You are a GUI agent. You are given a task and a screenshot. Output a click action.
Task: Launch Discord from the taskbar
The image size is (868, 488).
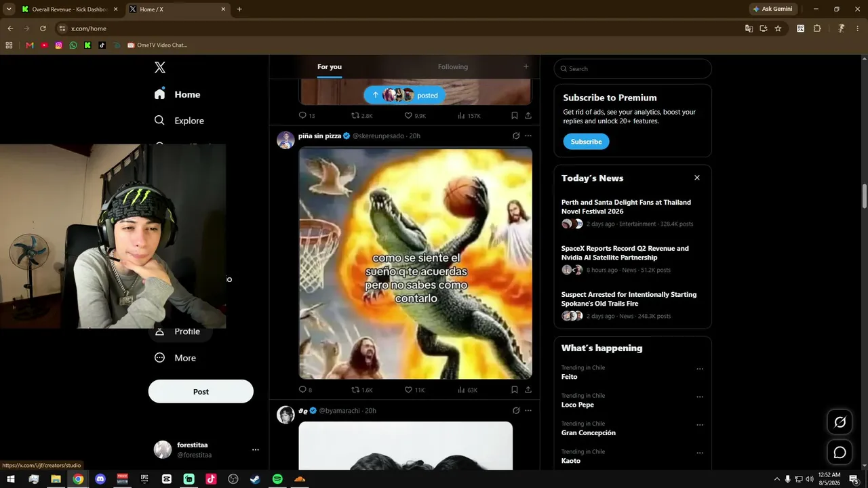coord(100,479)
